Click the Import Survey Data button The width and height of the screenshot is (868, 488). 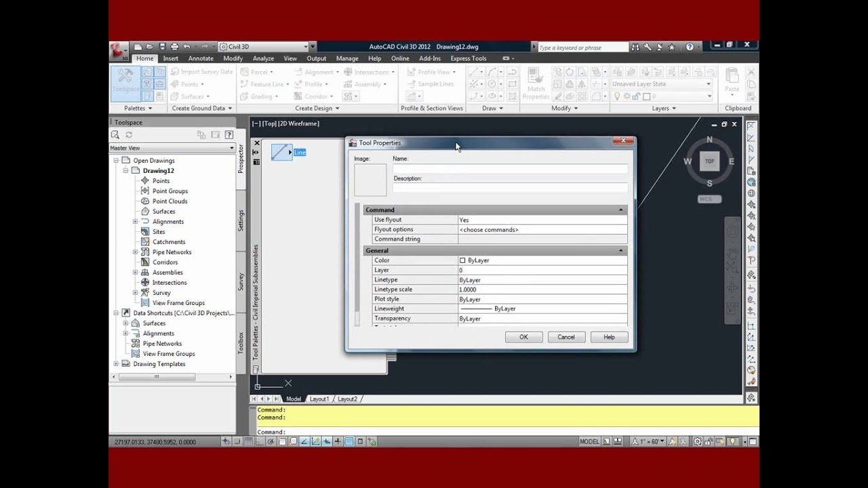click(201, 72)
